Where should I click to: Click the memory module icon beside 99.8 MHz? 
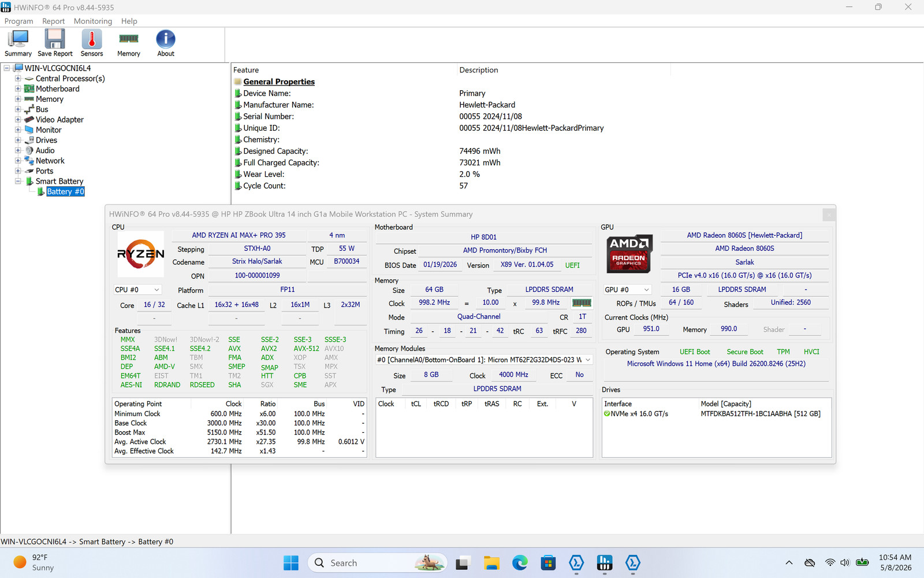tap(582, 303)
